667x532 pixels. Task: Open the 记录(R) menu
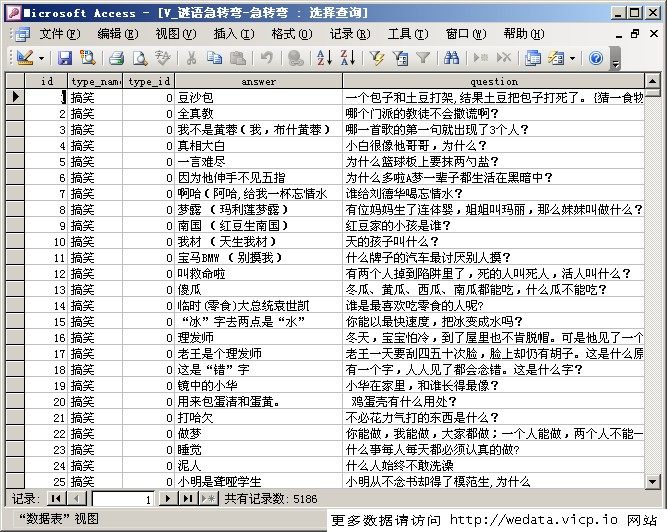[x=350, y=34]
